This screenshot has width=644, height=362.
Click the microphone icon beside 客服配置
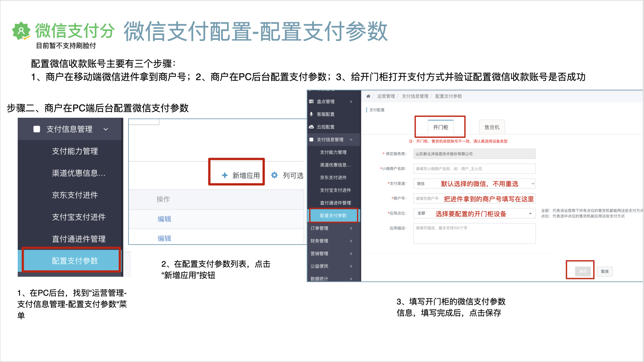(311, 114)
